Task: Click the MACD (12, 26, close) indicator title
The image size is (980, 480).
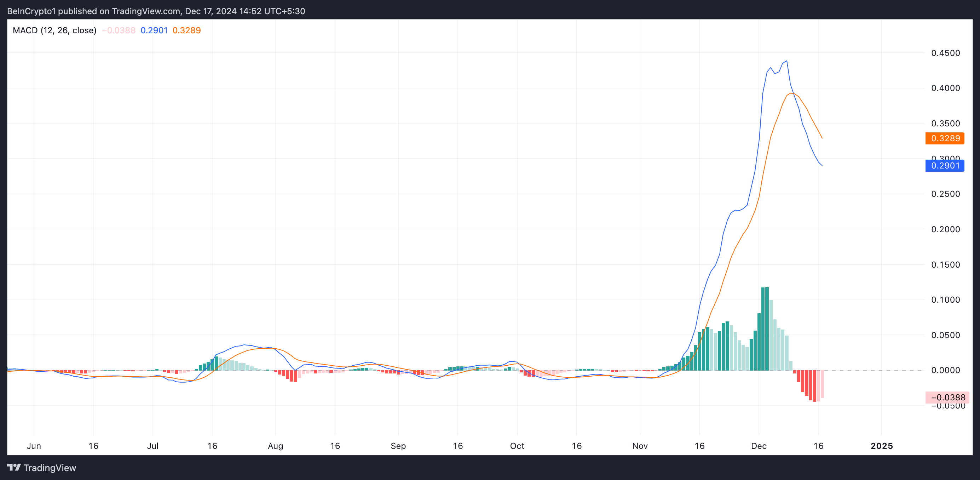Action: 54,30
